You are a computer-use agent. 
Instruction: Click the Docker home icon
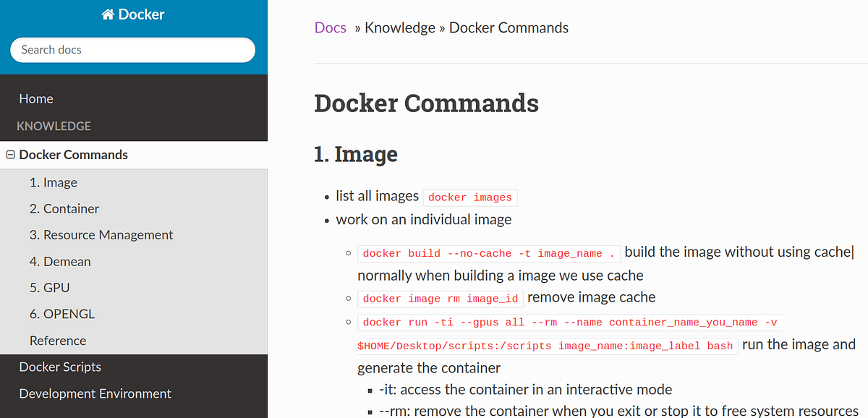tap(107, 14)
